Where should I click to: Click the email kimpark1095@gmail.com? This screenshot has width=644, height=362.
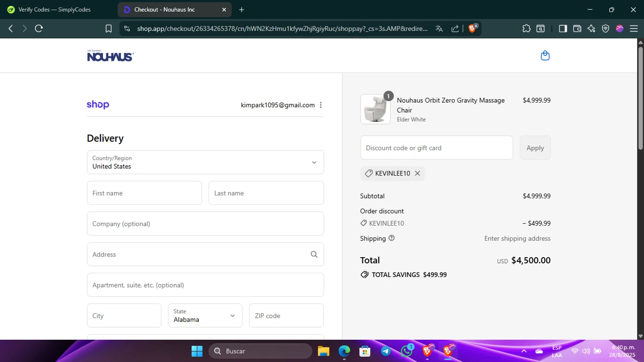(278, 105)
